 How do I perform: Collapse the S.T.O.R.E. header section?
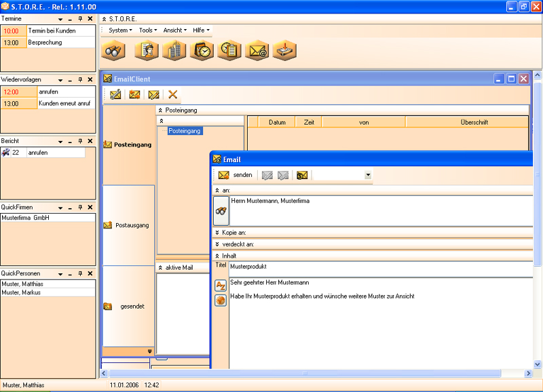105,19
